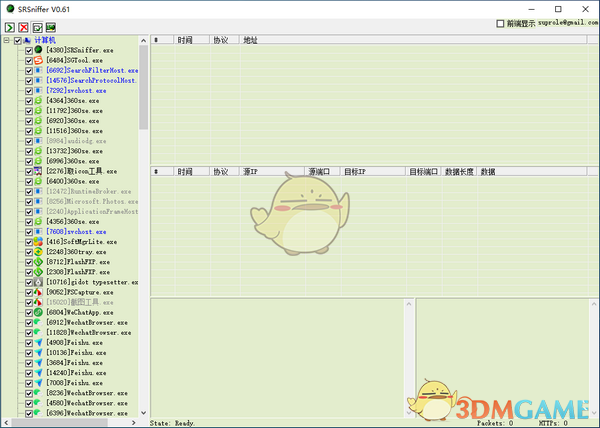The image size is (600, 428).
Task: Sort packet table by 目标端口 column
Action: [424, 171]
